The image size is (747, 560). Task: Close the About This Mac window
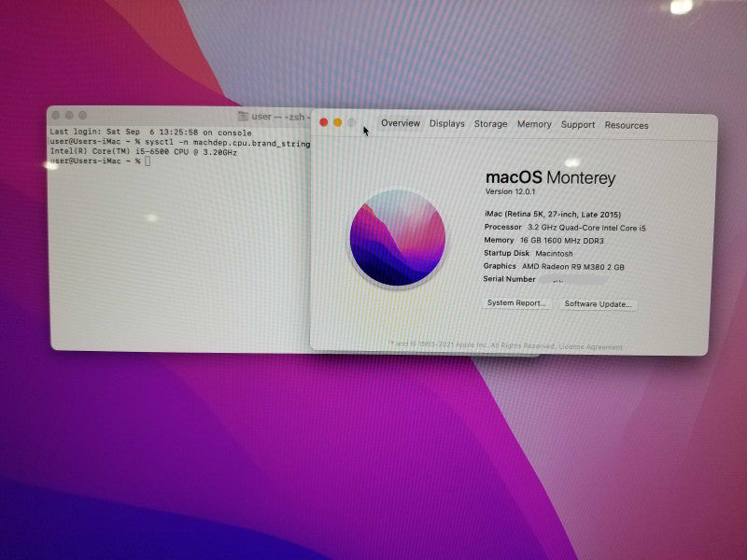323,122
